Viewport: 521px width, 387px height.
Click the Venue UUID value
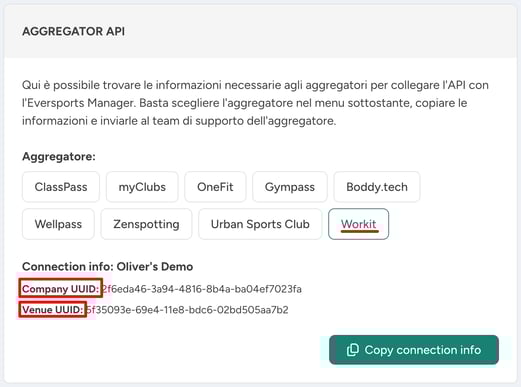(187, 310)
